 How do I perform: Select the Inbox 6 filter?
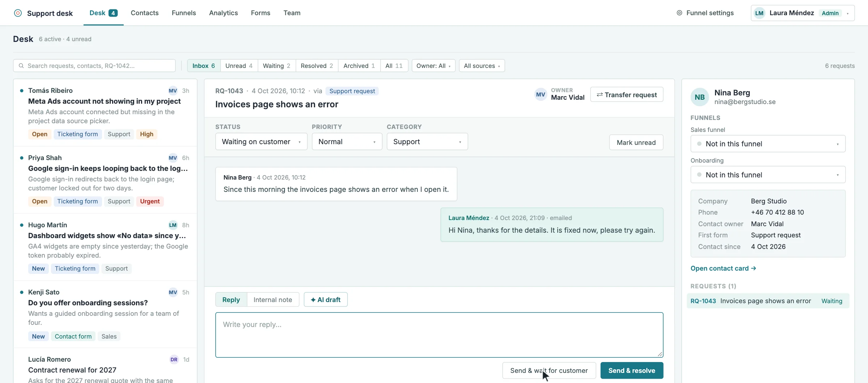tap(204, 66)
